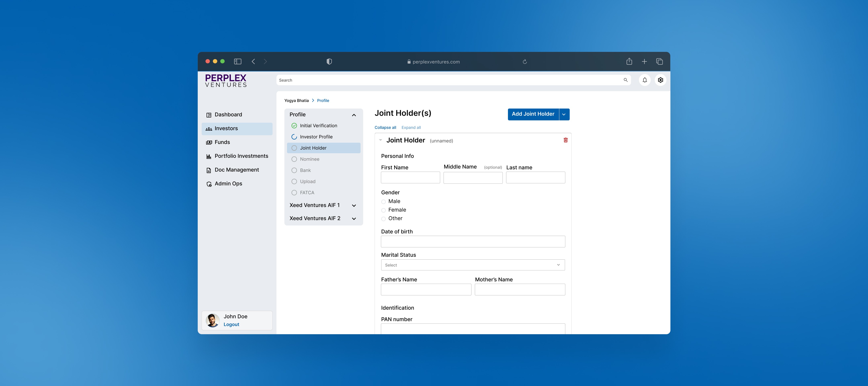The height and width of the screenshot is (386, 868).
Task: Open Marital Status select dropdown
Action: 472,265
